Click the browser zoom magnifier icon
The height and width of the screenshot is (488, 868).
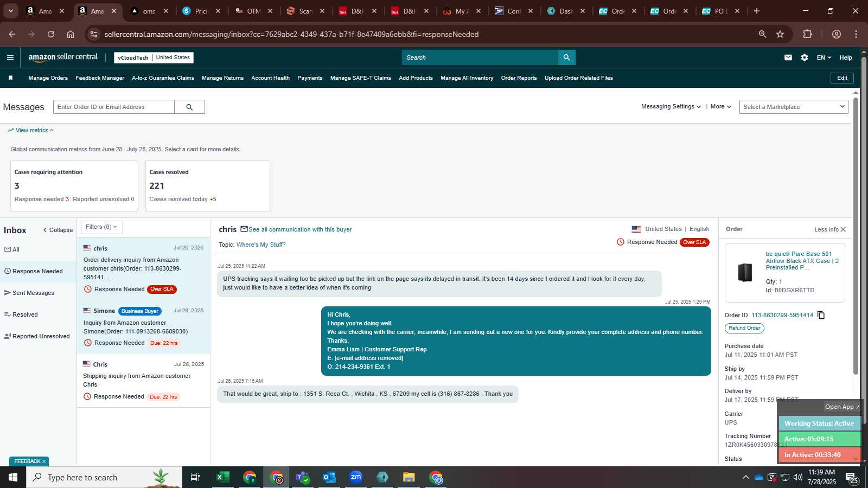(762, 34)
